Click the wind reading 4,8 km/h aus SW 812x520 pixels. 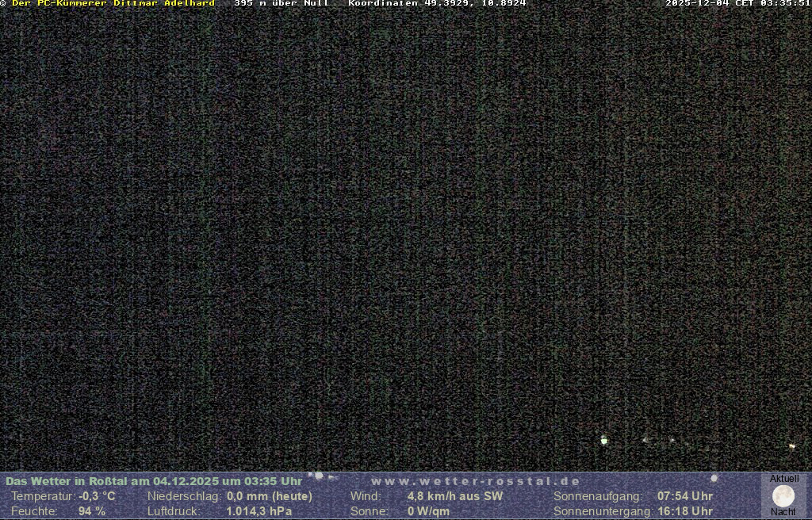click(x=455, y=496)
